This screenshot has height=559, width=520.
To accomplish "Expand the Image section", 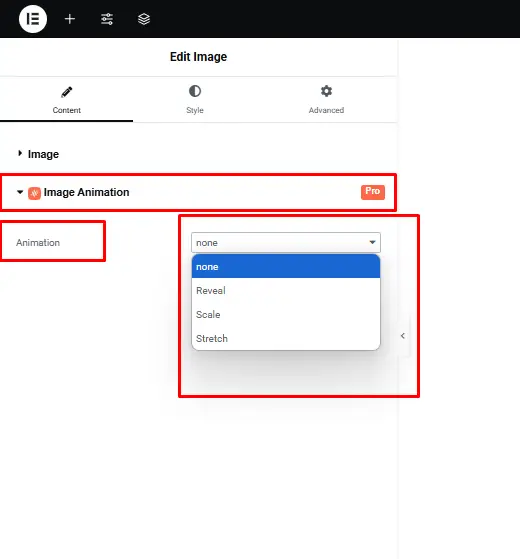I will (38, 154).
